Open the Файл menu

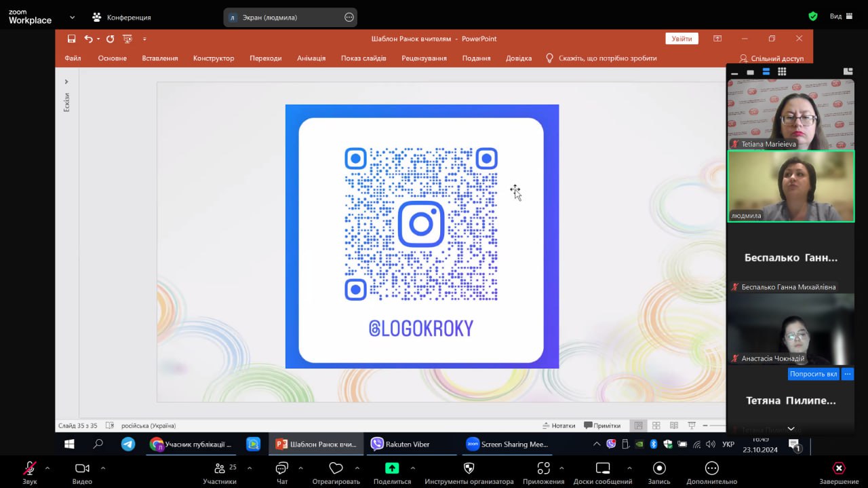click(x=73, y=58)
